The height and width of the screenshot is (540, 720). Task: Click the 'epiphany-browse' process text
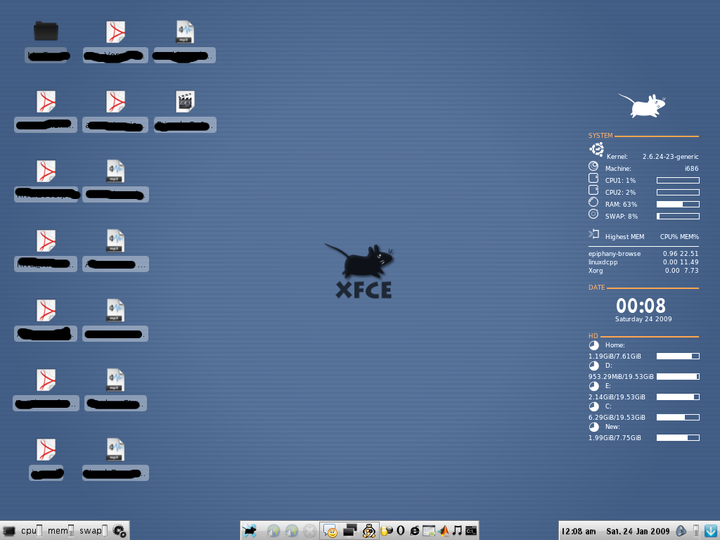click(614, 253)
